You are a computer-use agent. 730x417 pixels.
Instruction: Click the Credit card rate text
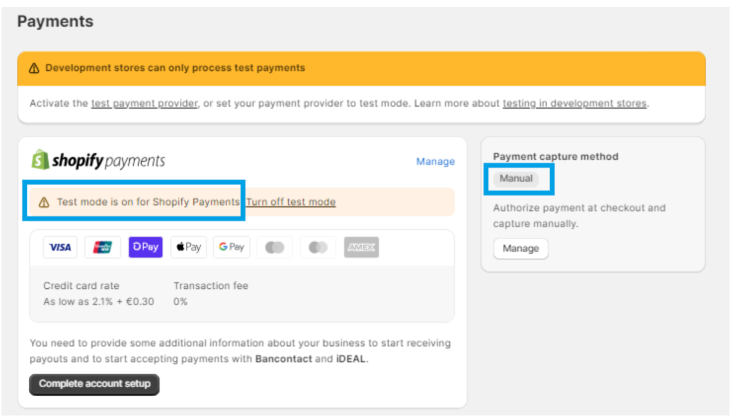point(81,286)
